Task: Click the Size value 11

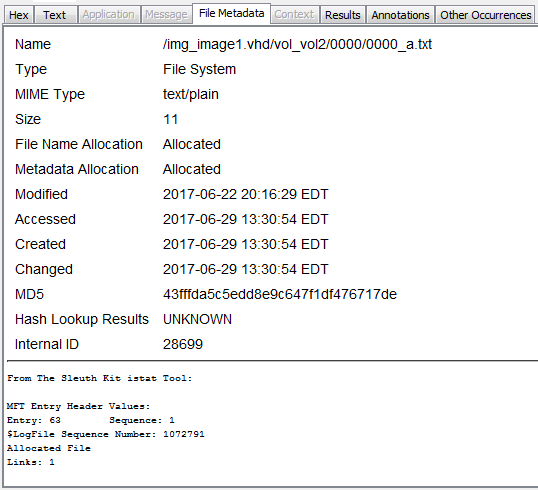Action: (x=171, y=119)
